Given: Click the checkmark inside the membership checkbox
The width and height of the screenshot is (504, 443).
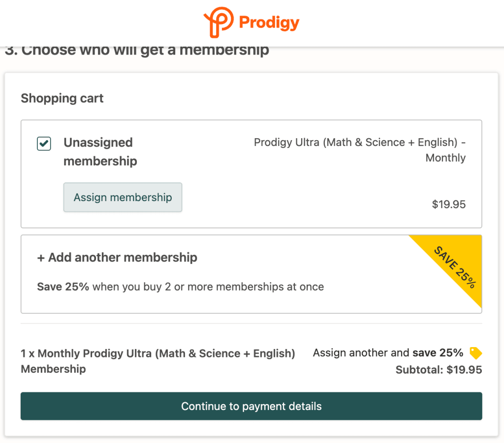Looking at the screenshot, I should (x=44, y=143).
